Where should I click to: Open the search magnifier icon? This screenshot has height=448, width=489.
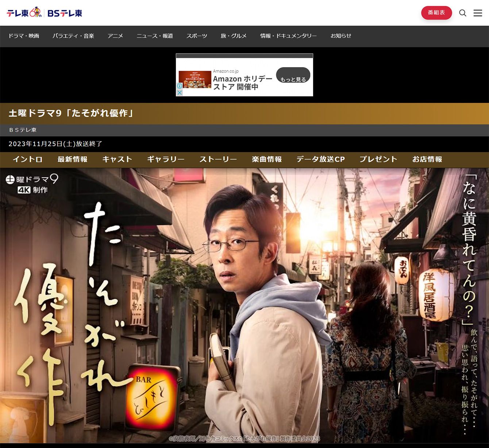pos(462,13)
